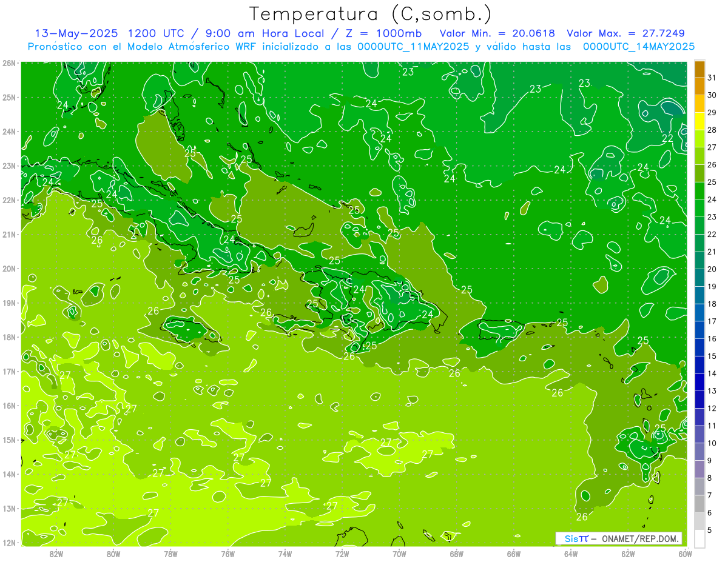Viewport: 728px width, 562px height.
Task: Click the legend scale value 29
Action: (712, 112)
